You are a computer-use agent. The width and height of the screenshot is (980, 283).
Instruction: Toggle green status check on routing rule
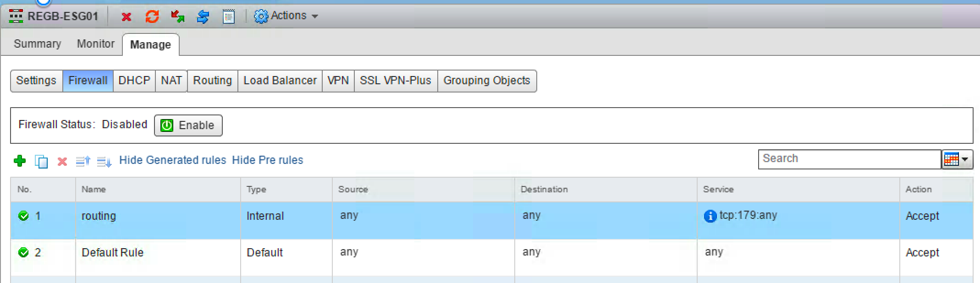[23, 216]
